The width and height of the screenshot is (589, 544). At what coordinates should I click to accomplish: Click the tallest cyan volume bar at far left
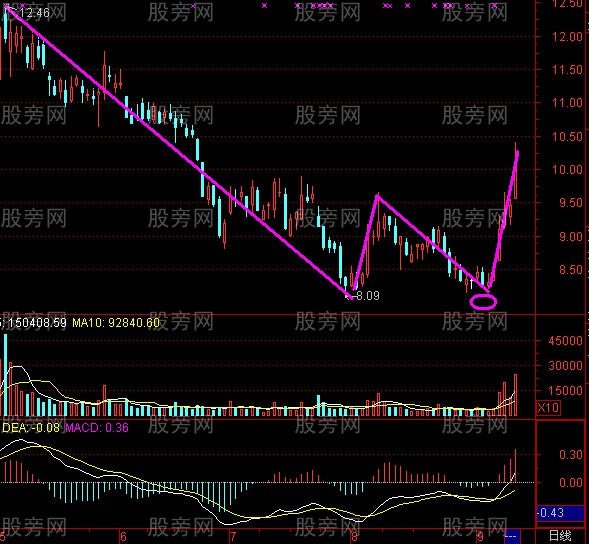tap(5, 375)
